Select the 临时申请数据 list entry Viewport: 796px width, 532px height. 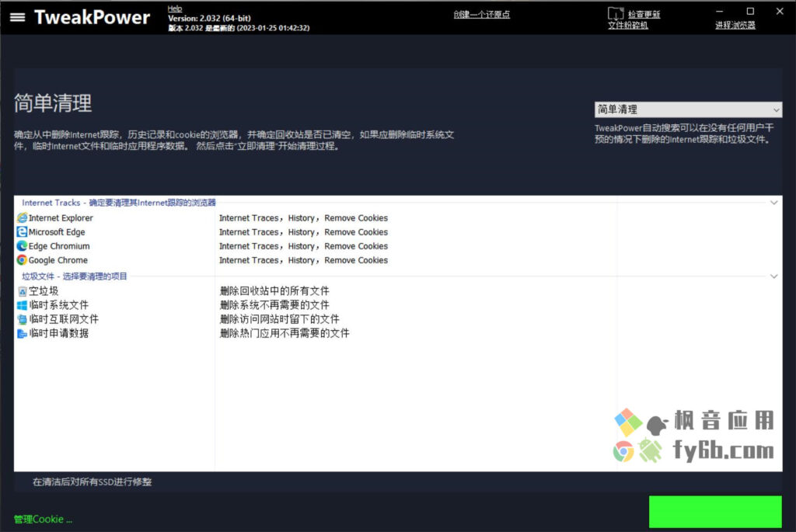tap(59, 334)
